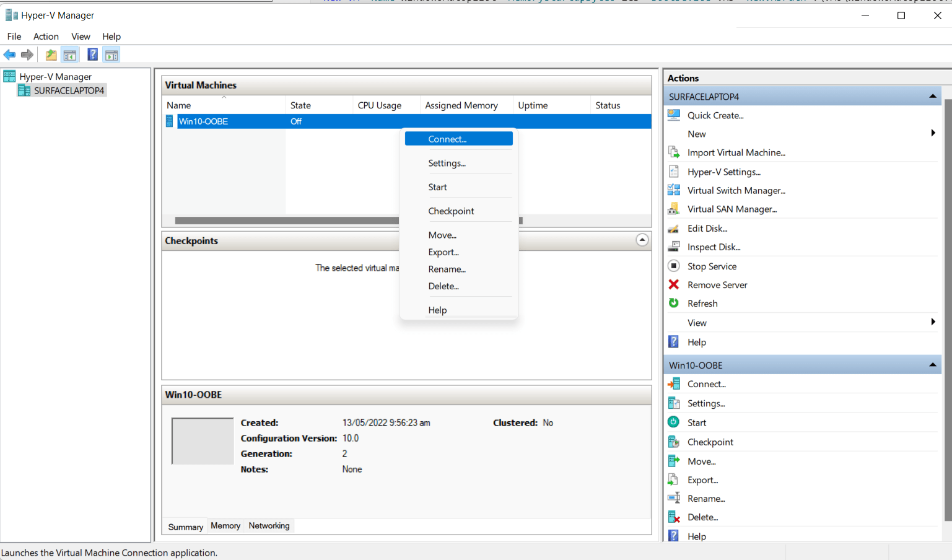Viewport: 952px width, 560px height.
Task: Click the Help icon under SURFACELAPTOP4 actions
Action: click(674, 341)
